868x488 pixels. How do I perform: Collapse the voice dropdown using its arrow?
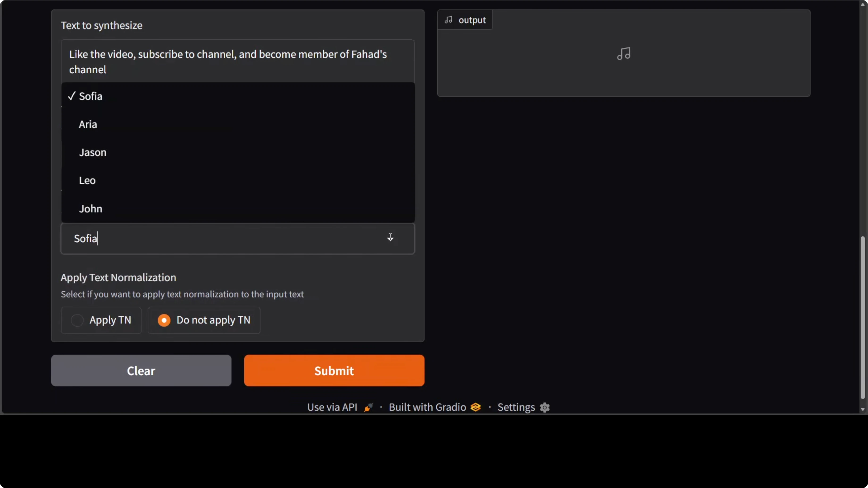click(x=390, y=238)
